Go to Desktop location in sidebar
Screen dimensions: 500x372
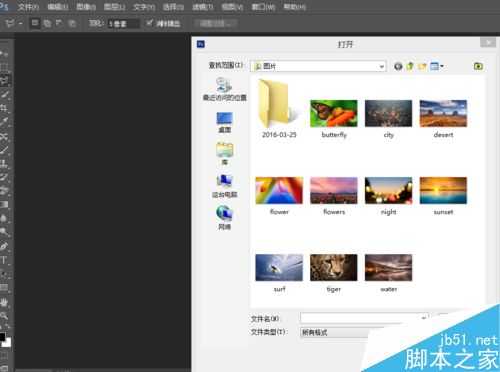224,122
